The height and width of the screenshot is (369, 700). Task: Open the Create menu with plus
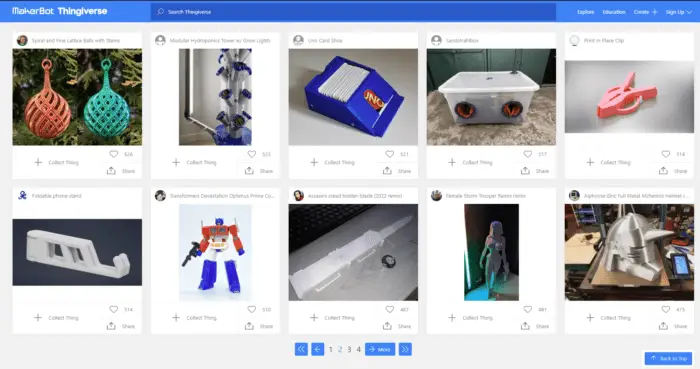[646, 12]
